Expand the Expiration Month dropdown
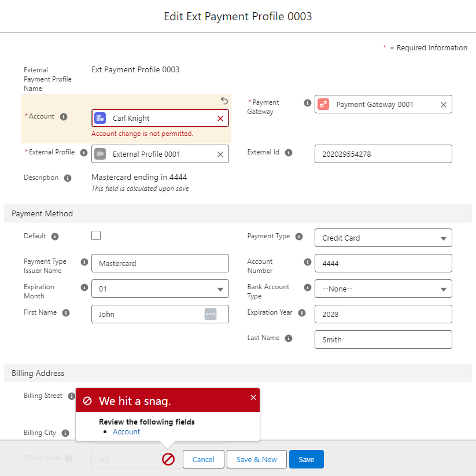This screenshot has width=476, height=476. point(160,289)
